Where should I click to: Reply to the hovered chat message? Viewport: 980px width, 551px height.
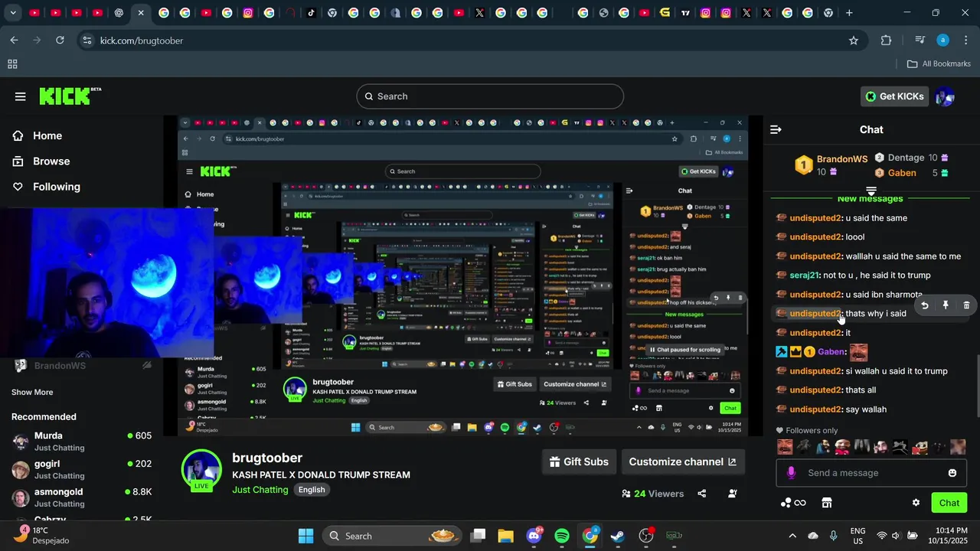[925, 305]
